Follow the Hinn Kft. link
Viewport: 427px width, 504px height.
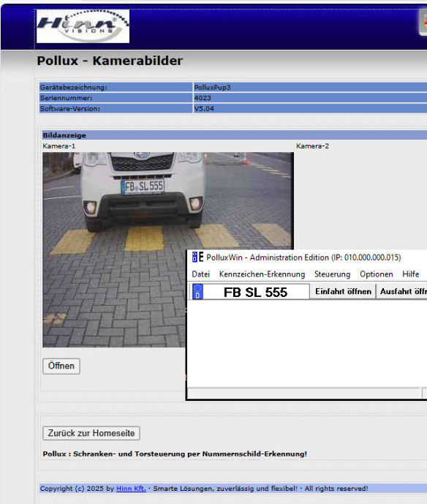pos(131,489)
